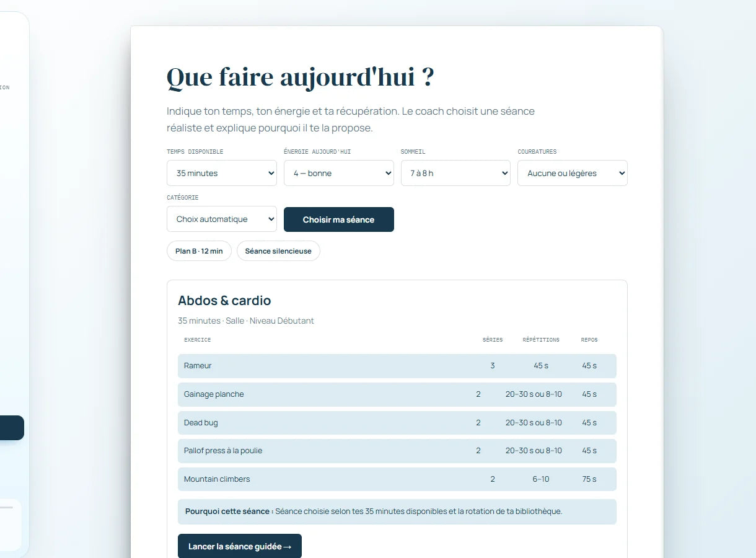Choose the Séance silencieuse option
The height and width of the screenshot is (558, 756).
tap(278, 251)
